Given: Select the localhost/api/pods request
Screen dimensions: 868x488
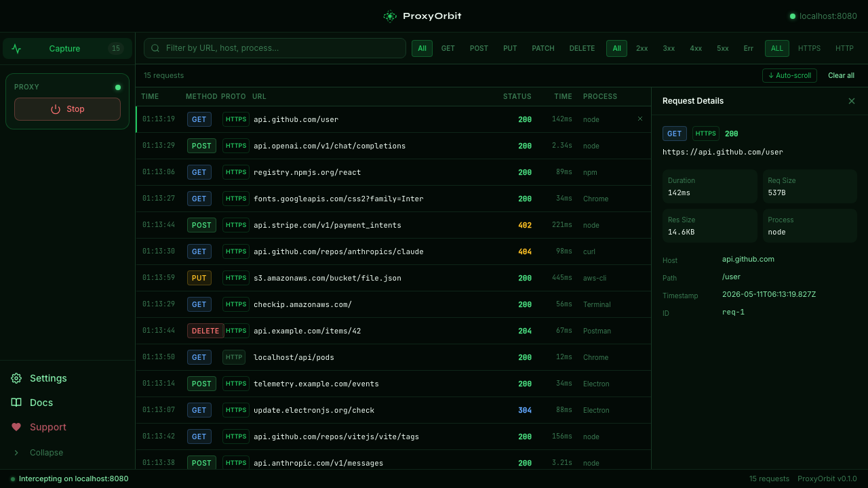Looking at the screenshot, I should [393, 357].
